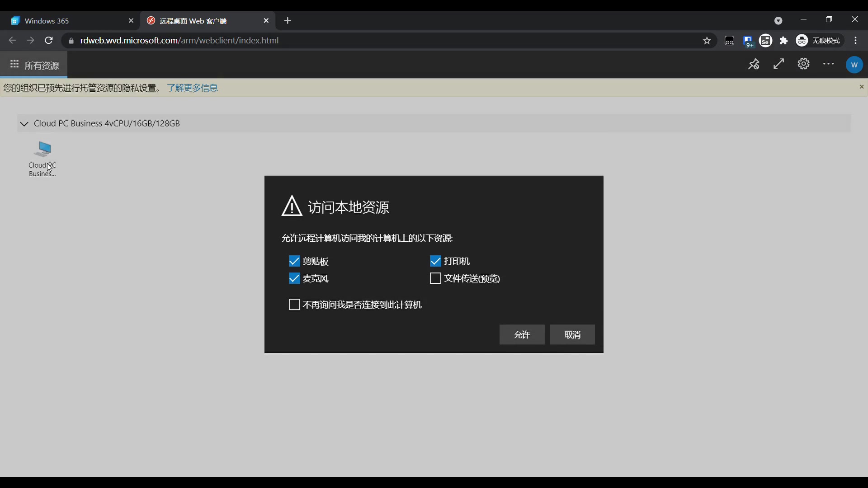Click the browser extensions puzzle icon
Image resolution: width=868 pixels, height=488 pixels.
click(x=784, y=41)
